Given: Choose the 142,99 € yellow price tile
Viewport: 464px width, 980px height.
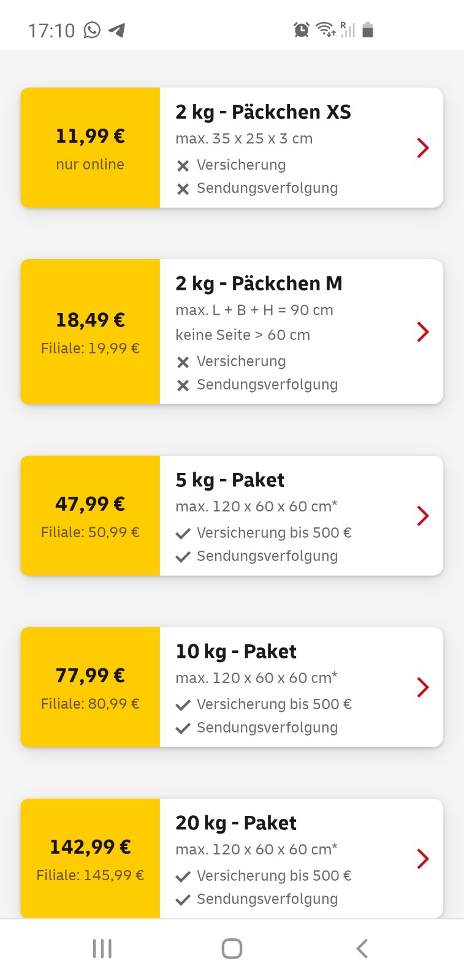Looking at the screenshot, I should coord(90,859).
